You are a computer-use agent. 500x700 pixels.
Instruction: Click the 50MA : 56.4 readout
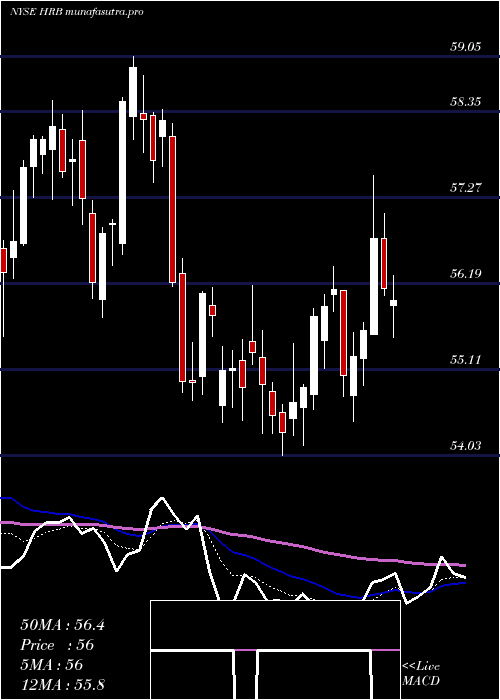click(x=62, y=625)
